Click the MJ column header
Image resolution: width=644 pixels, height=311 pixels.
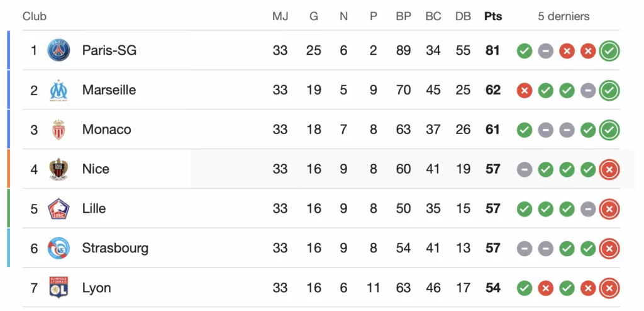click(280, 16)
